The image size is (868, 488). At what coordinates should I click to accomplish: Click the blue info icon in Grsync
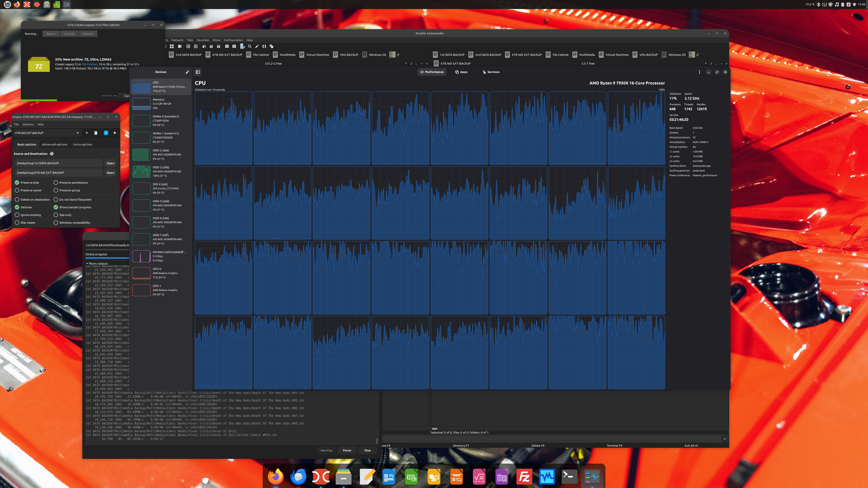pyautogui.click(x=106, y=133)
